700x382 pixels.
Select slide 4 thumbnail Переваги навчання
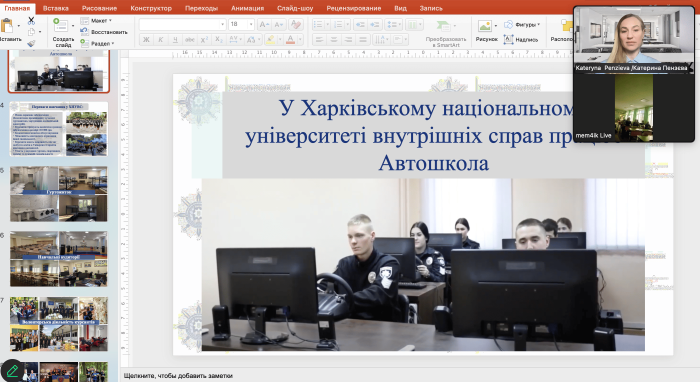(x=58, y=129)
